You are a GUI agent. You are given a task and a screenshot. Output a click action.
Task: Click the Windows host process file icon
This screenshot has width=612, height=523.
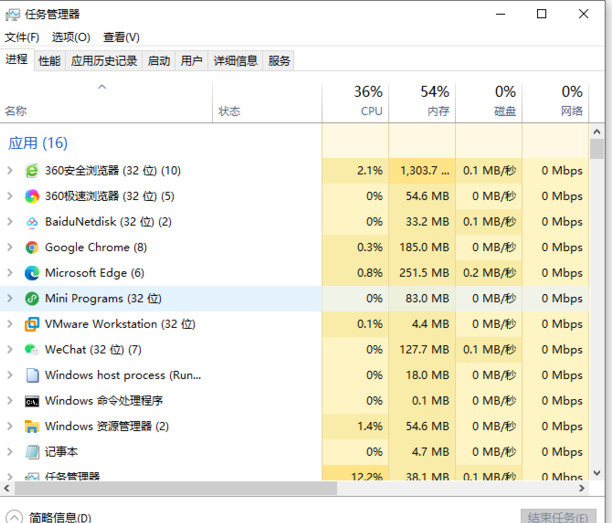click(32, 375)
